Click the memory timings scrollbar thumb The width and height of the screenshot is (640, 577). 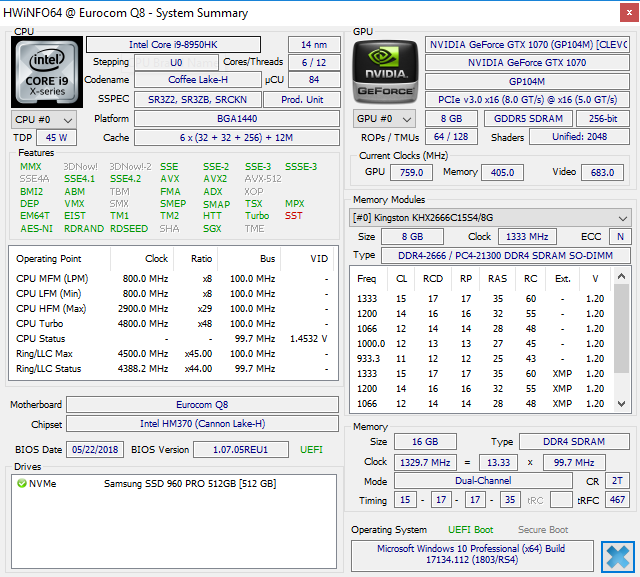pos(621,328)
